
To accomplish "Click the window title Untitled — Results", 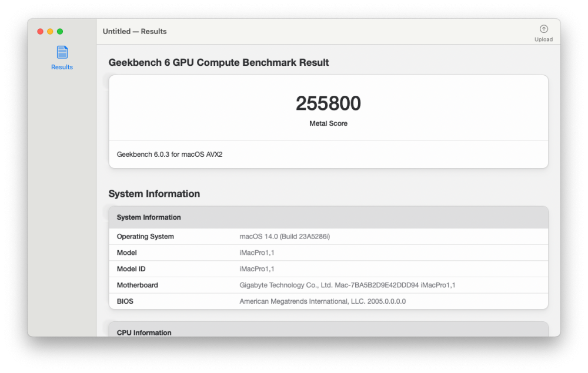I will tap(135, 32).
